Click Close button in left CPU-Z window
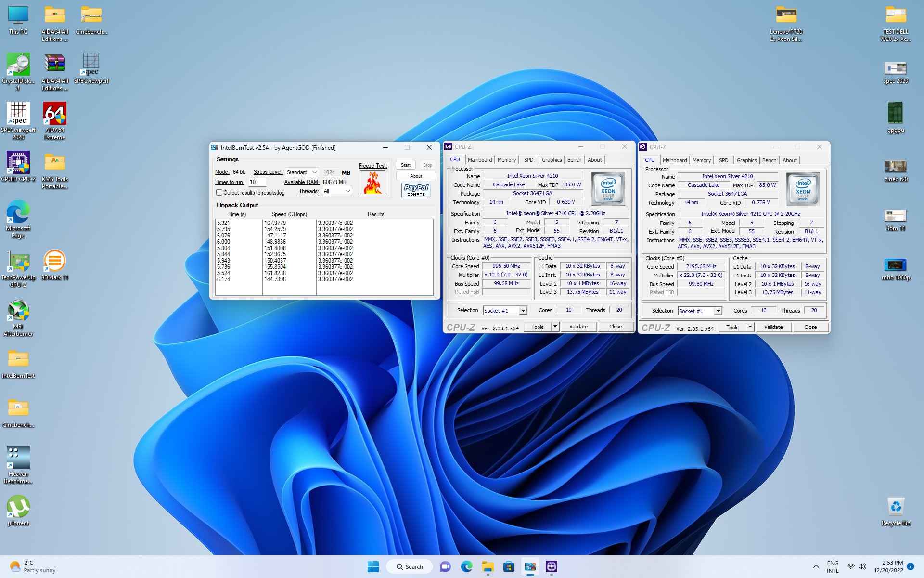The height and width of the screenshot is (578, 924). [x=616, y=327]
